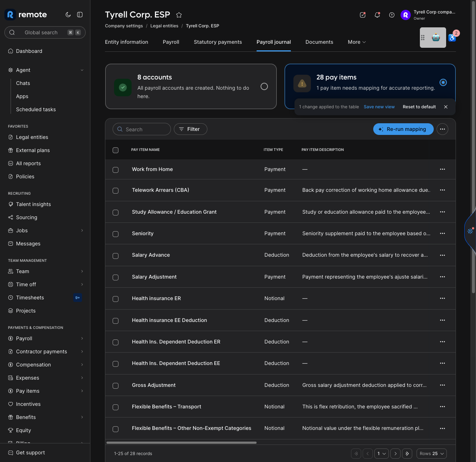The height and width of the screenshot is (462, 476).
Task: Select all pay items header checkbox
Action: [116, 150]
